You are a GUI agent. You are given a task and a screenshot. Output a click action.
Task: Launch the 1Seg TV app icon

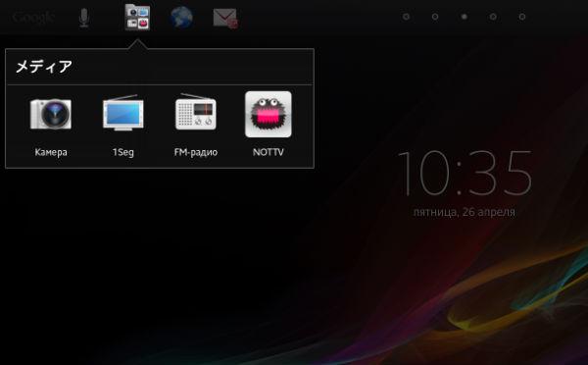pos(123,113)
